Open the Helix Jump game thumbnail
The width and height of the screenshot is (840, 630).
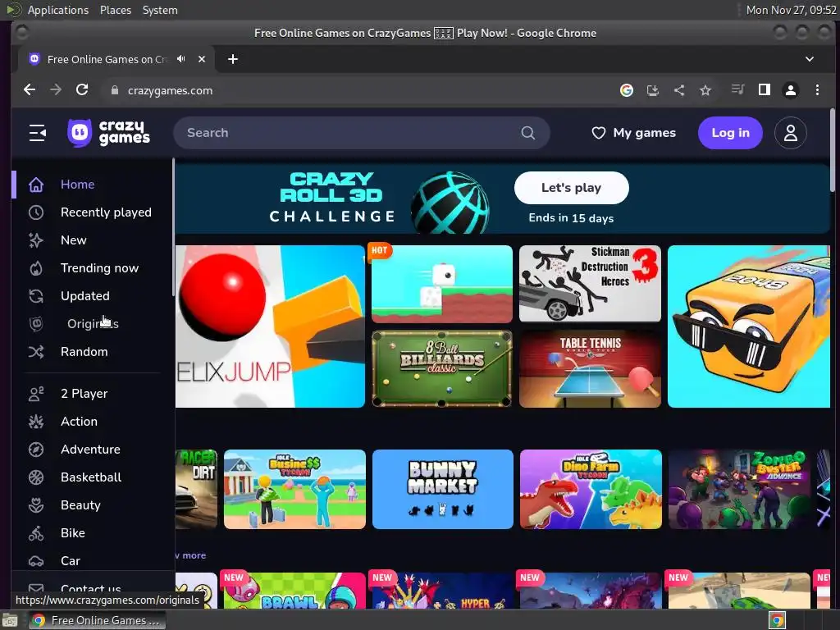[x=270, y=326]
